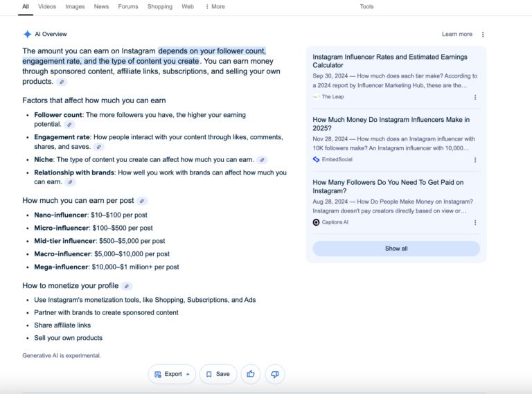
Task: Click the 'Generative AI is experimental.' note
Action: pos(62,355)
